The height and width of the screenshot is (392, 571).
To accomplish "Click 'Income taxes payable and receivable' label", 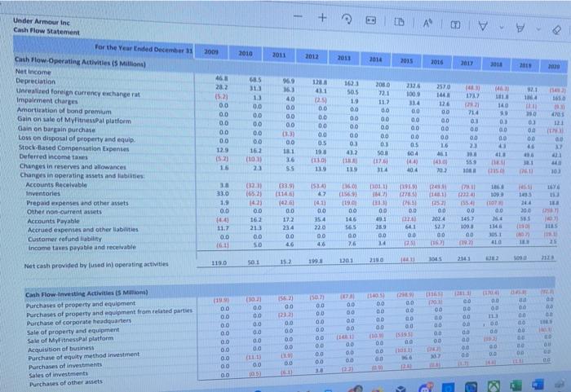I will 82,248.
